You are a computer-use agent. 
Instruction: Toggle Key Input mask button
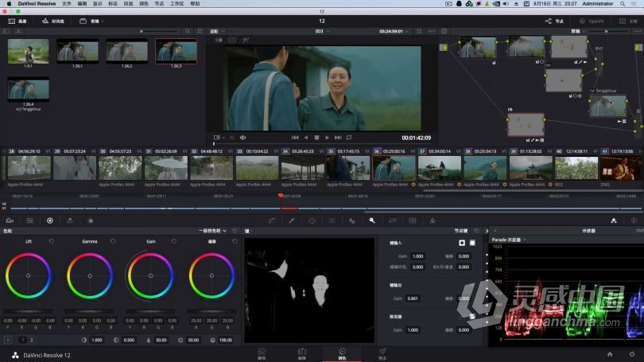pos(472,243)
